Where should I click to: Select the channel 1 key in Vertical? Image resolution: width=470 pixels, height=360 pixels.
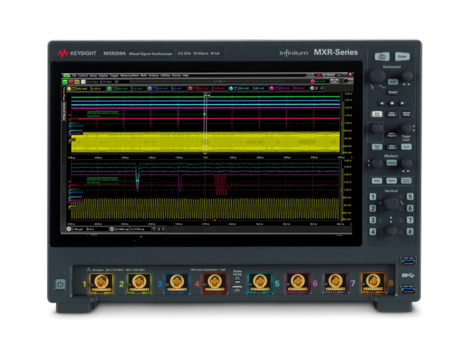coord(373,197)
